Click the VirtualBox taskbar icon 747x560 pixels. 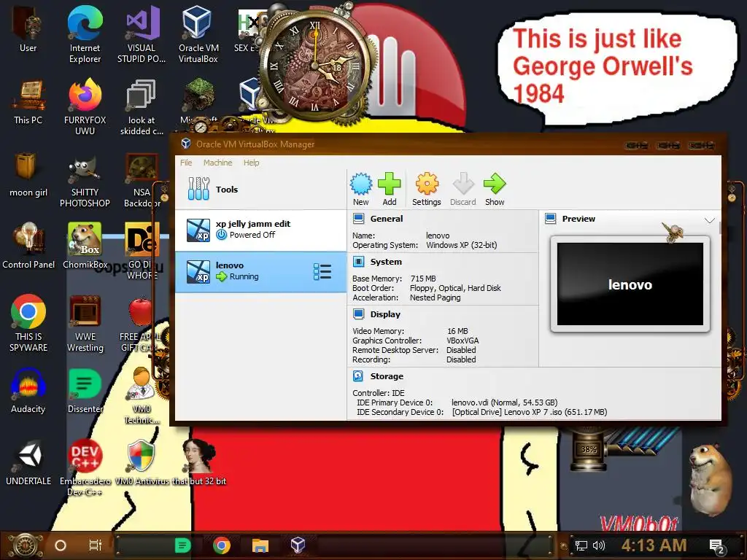click(298, 545)
